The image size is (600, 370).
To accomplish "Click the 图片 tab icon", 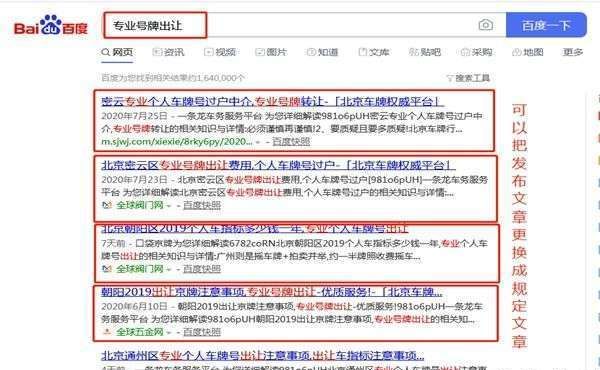I will pos(260,52).
